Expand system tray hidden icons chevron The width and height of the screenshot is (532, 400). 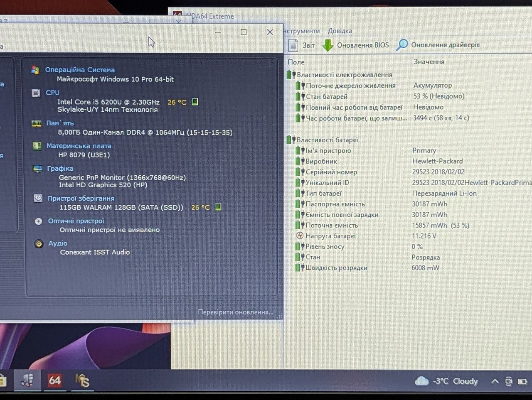[495, 381]
